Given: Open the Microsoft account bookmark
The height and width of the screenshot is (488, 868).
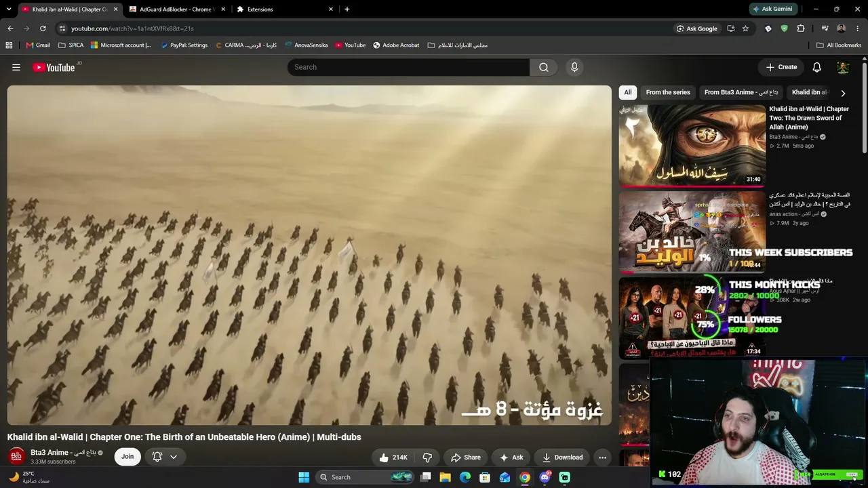Looking at the screenshot, I should [121, 45].
